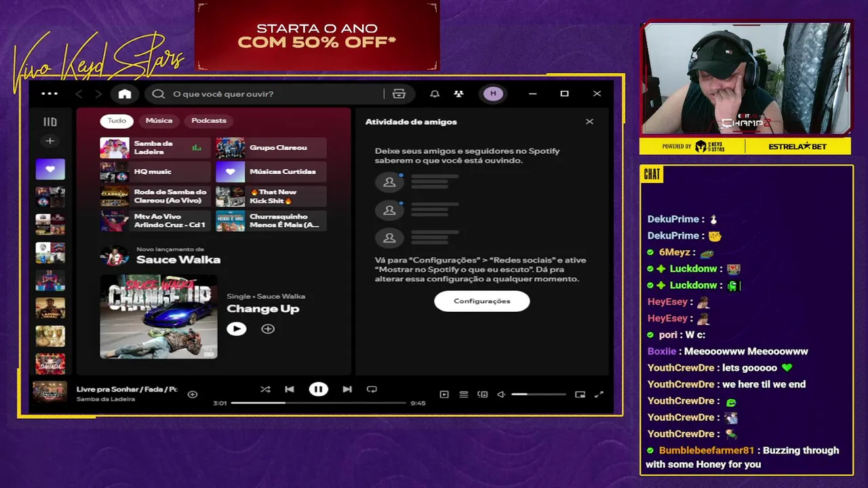
Task: Select the 'Tudo' filter chip
Action: pyautogui.click(x=117, y=121)
